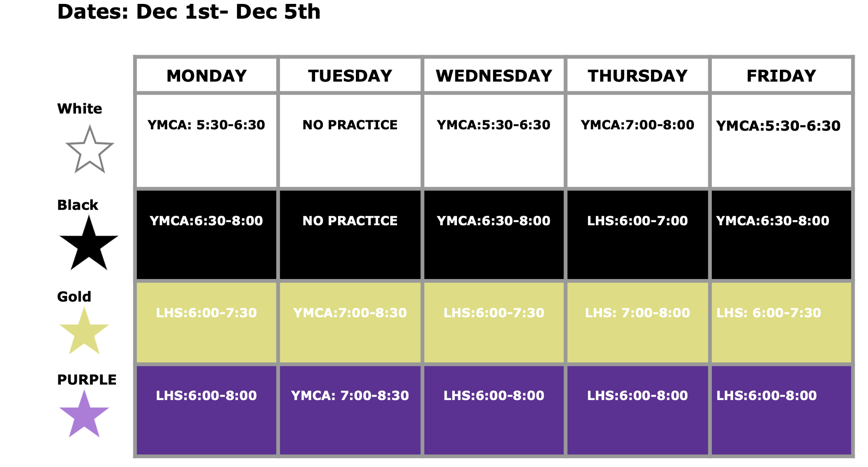Click the Gold row label text

(x=74, y=297)
